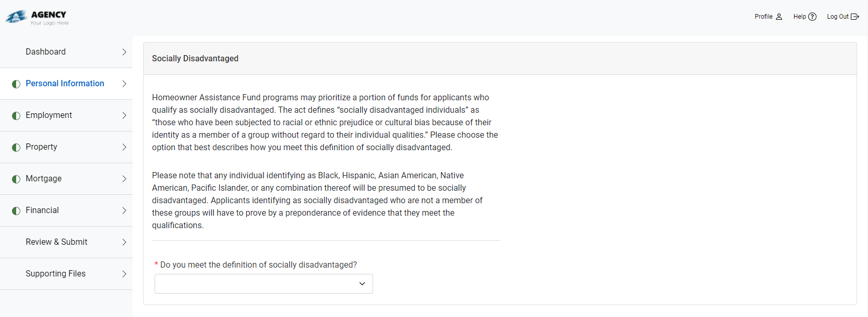Expand Supporting Files using its chevron arrow

(124, 274)
